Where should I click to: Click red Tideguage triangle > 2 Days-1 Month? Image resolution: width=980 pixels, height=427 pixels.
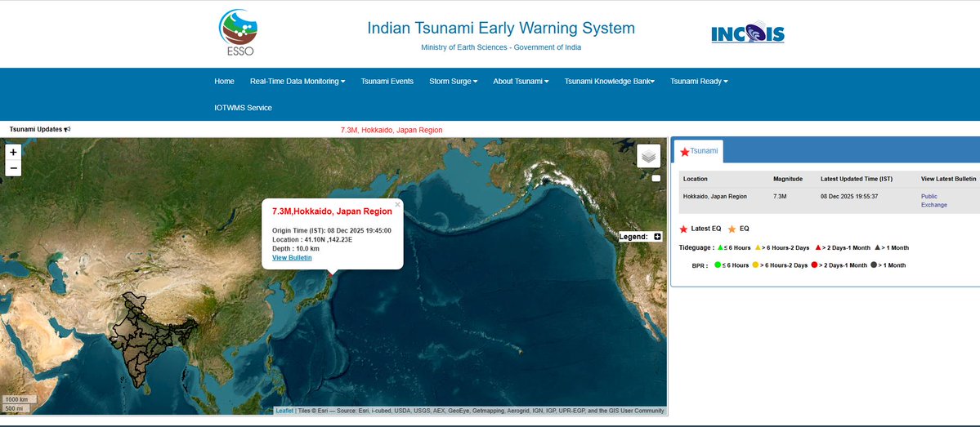click(817, 247)
